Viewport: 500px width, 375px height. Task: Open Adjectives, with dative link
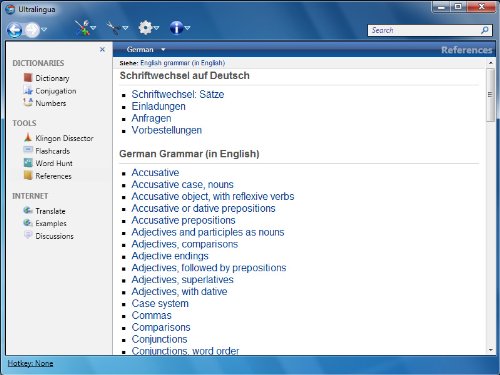click(x=179, y=292)
